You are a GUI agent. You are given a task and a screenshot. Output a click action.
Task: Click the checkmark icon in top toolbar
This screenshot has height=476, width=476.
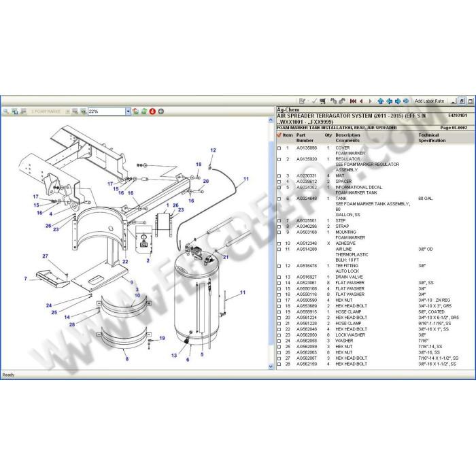click(x=314, y=101)
